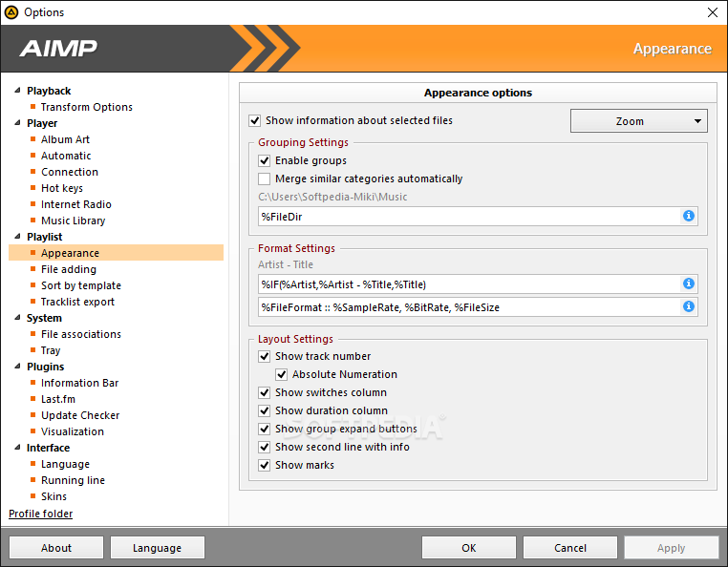Image resolution: width=728 pixels, height=567 pixels.
Task: Open the Zoom dropdown
Action: click(x=639, y=121)
